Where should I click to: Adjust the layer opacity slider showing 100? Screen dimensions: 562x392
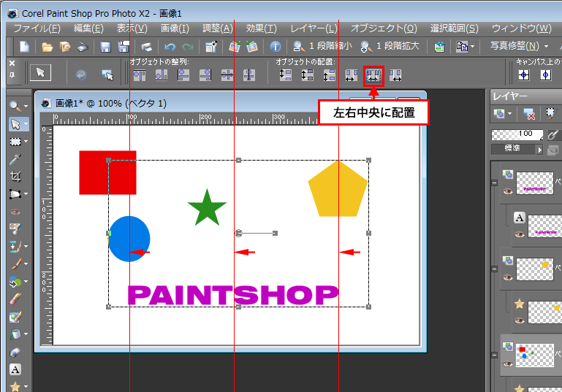tap(517, 134)
